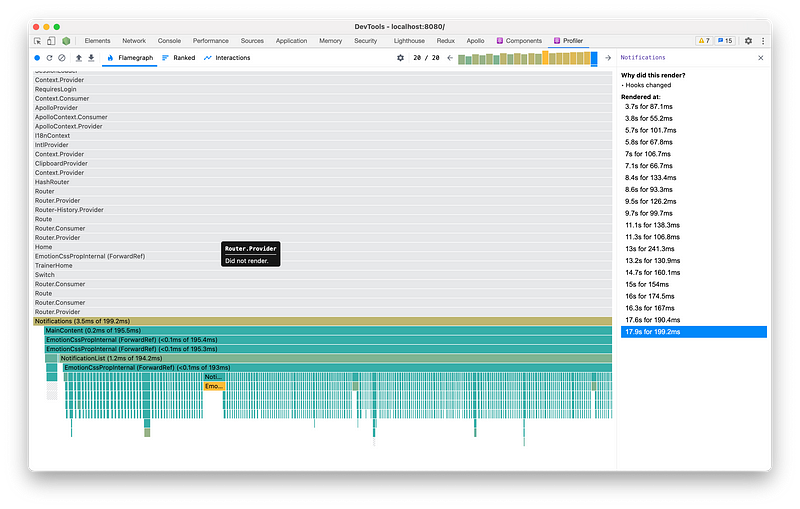Click the load profile upload arrow icon
Screen dimensions: 800x509
tap(79, 58)
